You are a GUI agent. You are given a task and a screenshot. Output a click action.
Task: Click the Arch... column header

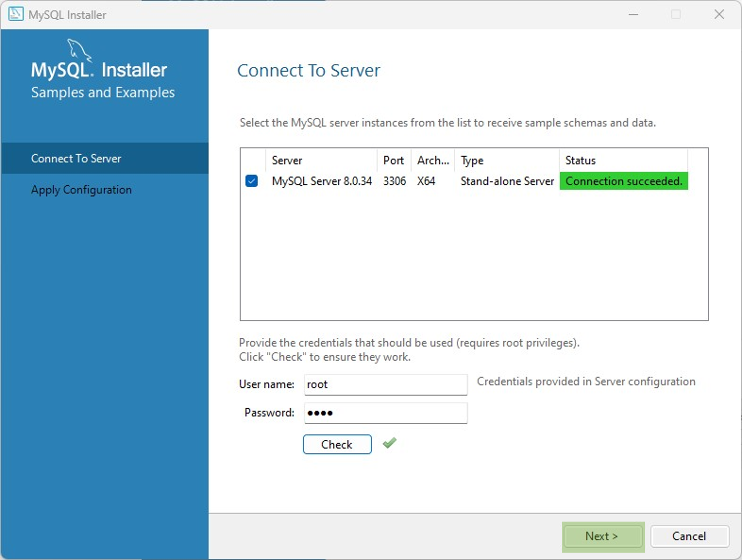(433, 160)
